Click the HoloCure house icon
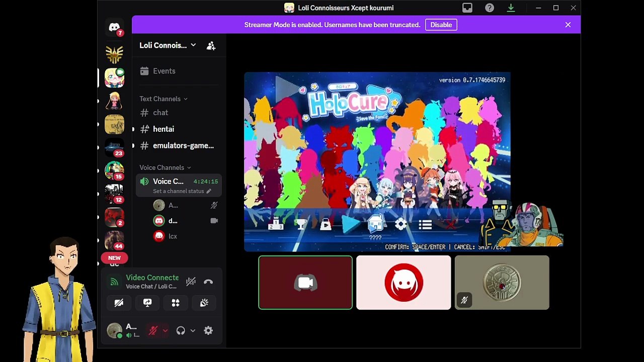The width and height of the screenshot is (644, 362). coord(376,223)
